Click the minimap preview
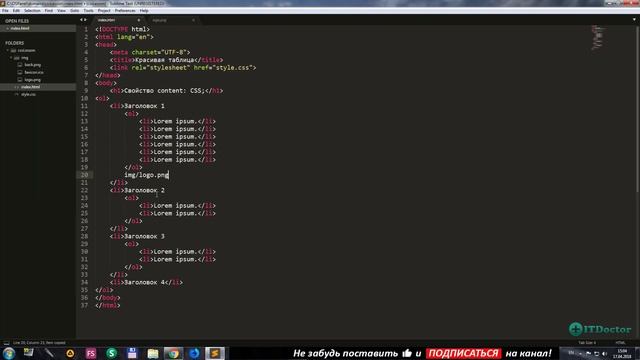 [x=598, y=38]
